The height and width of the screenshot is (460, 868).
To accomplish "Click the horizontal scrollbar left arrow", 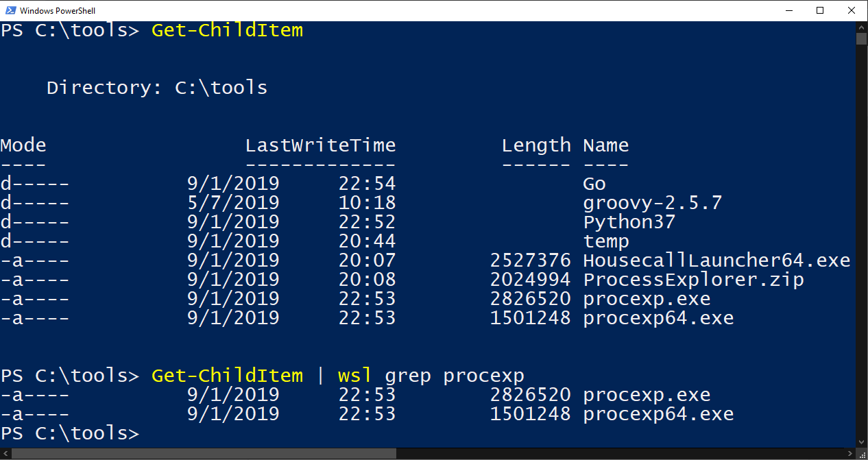I will (x=5, y=453).
